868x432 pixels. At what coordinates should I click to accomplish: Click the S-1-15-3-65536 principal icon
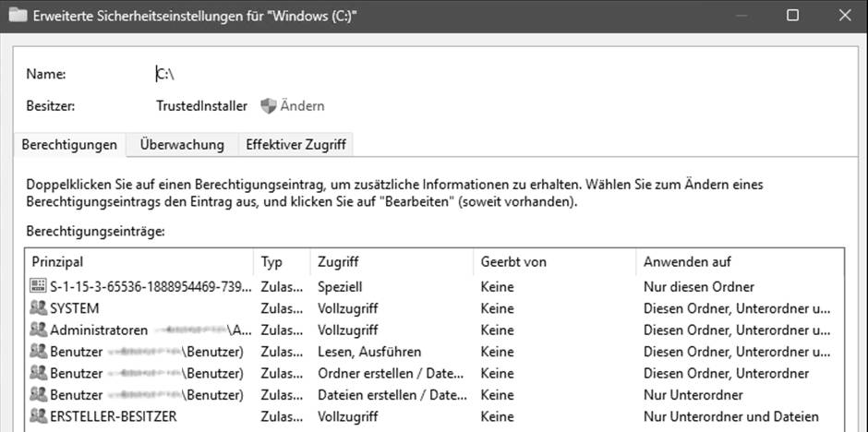38,286
